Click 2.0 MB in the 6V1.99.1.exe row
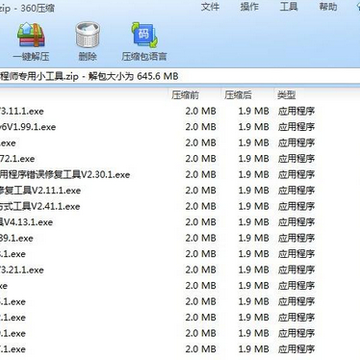The height and width of the screenshot is (360, 360). (x=201, y=127)
